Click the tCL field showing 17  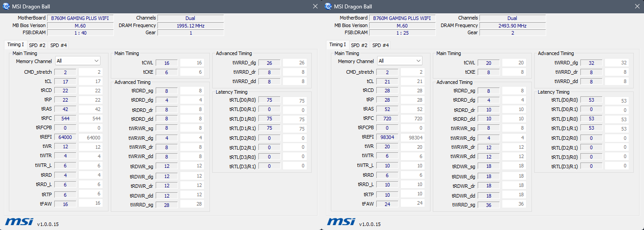[65, 81]
